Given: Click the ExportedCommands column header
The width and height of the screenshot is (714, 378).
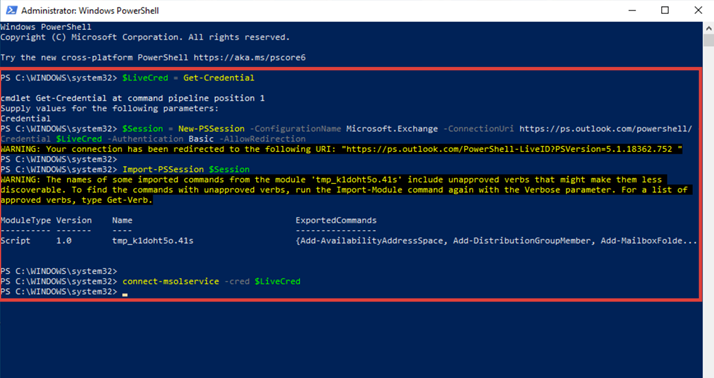Looking at the screenshot, I should click(336, 220).
